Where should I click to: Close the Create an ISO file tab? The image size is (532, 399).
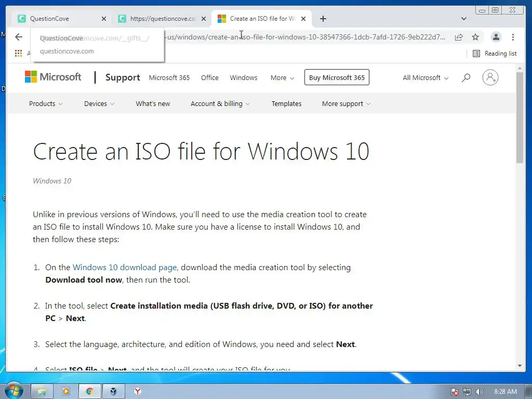pos(303,19)
